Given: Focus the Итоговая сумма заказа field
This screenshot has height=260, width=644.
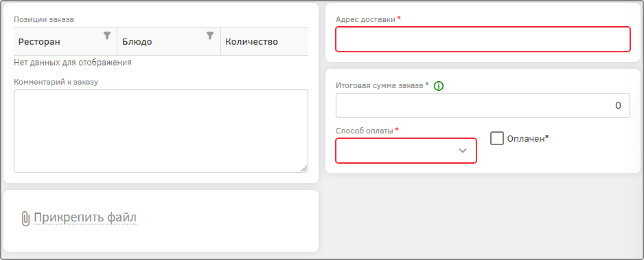Looking at the screenshot, I should (483, 105).
